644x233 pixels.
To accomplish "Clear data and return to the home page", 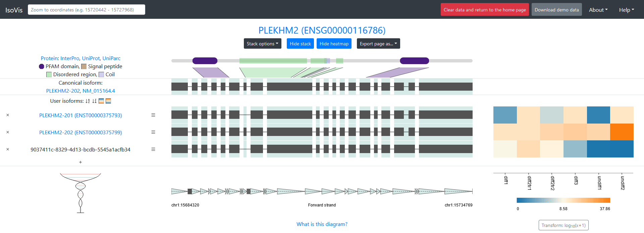I will pos(485,10).
